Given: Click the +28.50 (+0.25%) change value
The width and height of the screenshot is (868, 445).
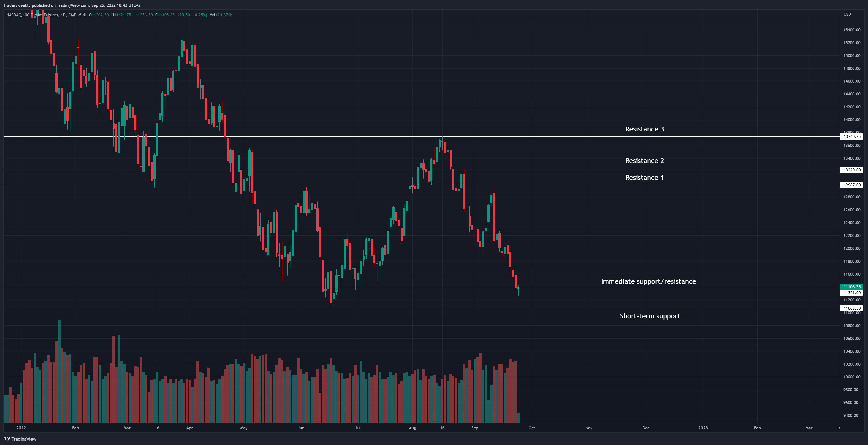Looking at the screenshot, I should pyautogui.click(x=192, y=15).
